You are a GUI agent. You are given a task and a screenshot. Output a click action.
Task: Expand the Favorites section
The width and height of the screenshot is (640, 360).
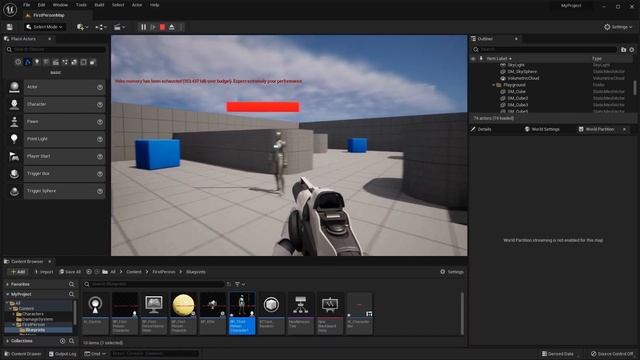7,284
